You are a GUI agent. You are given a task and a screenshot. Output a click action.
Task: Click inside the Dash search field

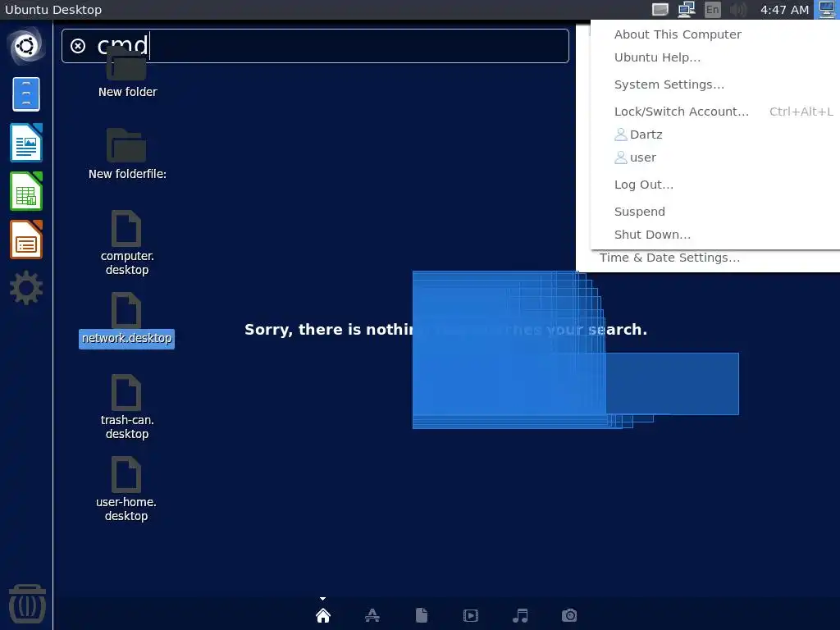[x=315, y=46]
